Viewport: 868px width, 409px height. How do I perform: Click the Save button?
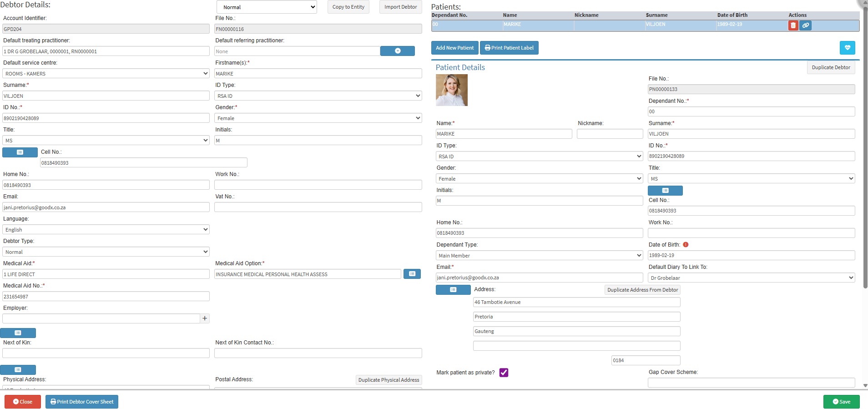tap(841, 402)
